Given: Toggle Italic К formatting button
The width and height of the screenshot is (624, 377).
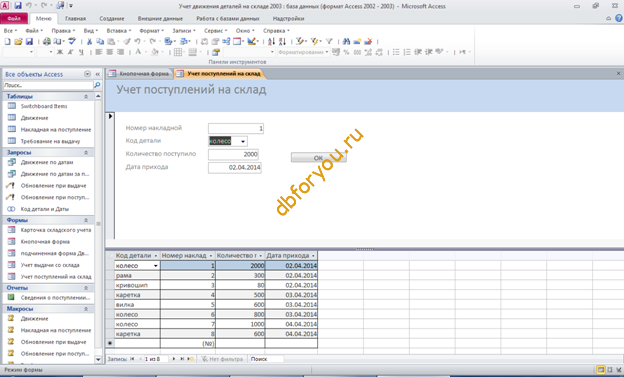Looking at the screenshot, I should pyautogui.click(x=70, y=52).
